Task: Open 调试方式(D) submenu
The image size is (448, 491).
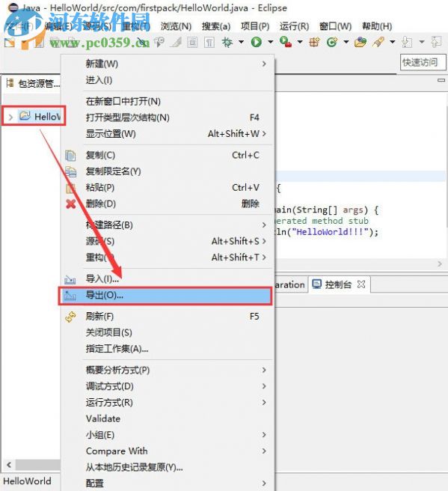Action: click(x=168, y=386)
